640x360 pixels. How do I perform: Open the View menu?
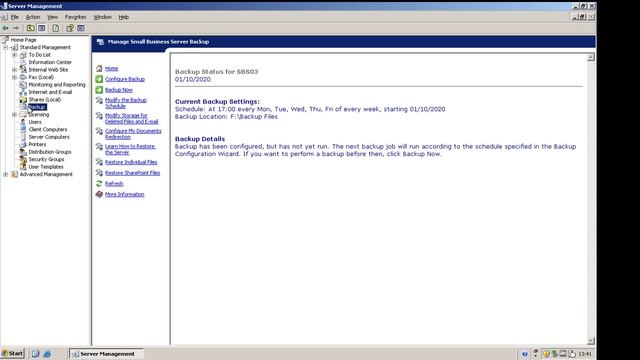point(52,17)
